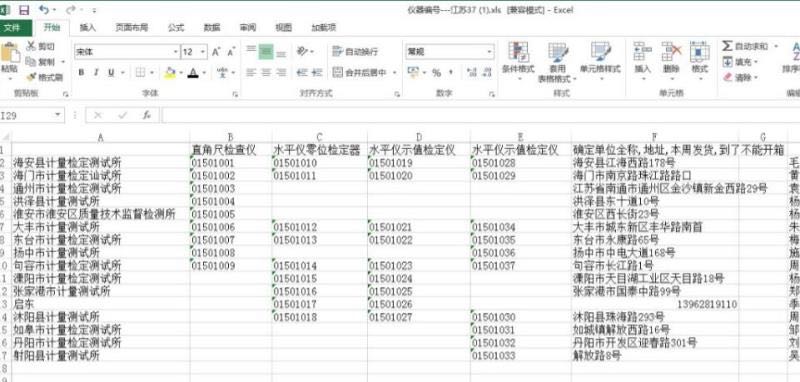
Task: Switch to 插入 ribbon tab
Action: tap(88, 28)
